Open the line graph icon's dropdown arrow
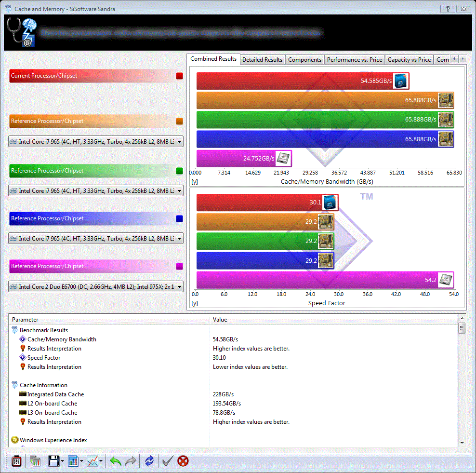Image resolution: width=476 pixels, height=473 pixels. coord(101,461)
